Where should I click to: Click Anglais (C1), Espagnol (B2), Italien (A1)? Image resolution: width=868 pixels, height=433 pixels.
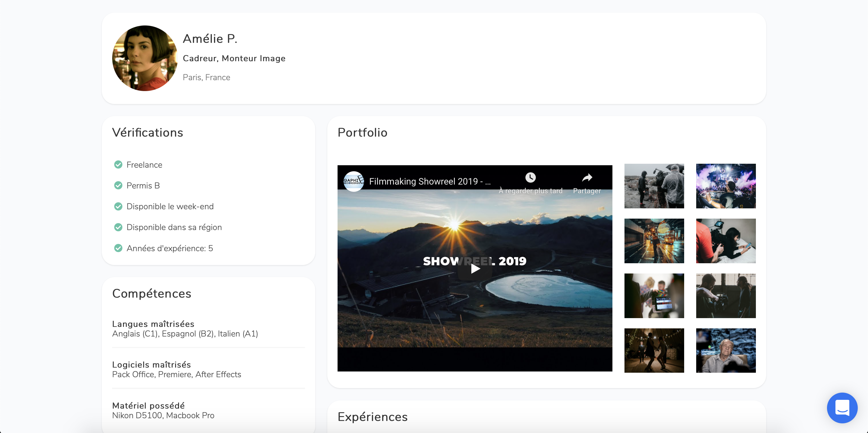pyautogui.click(x=185, y=333)
